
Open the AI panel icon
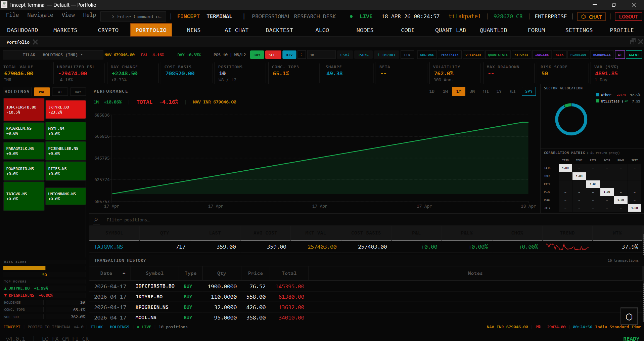tap(620, 54)
